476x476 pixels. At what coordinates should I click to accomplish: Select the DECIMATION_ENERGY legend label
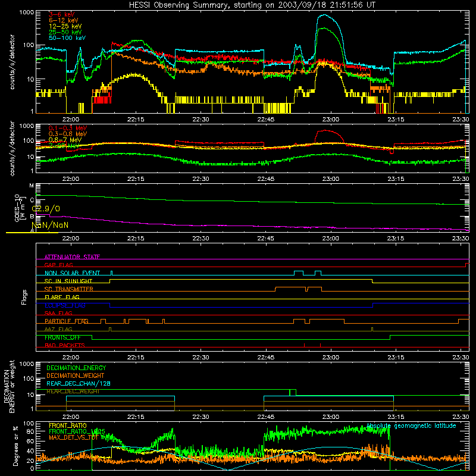point(76,368)
